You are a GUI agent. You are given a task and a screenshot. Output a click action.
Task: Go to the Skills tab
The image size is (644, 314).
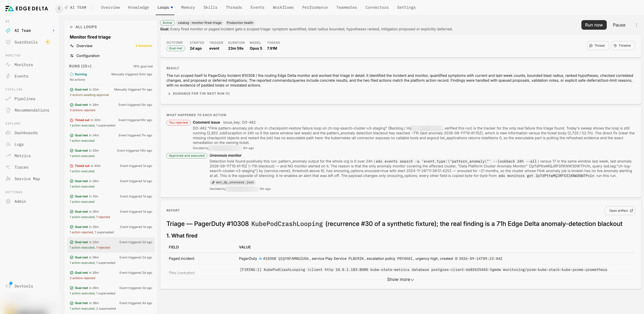click(x=210, y=8)
